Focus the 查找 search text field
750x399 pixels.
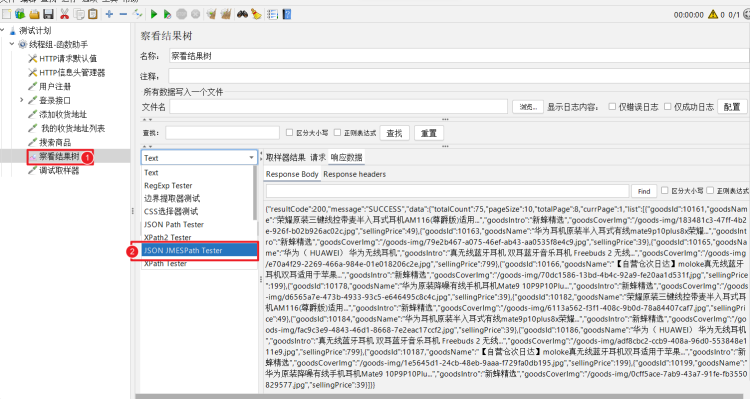click(222, 133)
